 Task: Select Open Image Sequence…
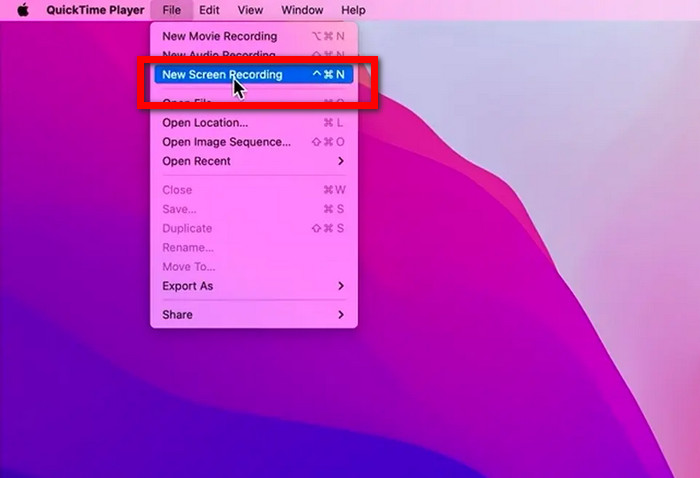click(x=254, y=142)
